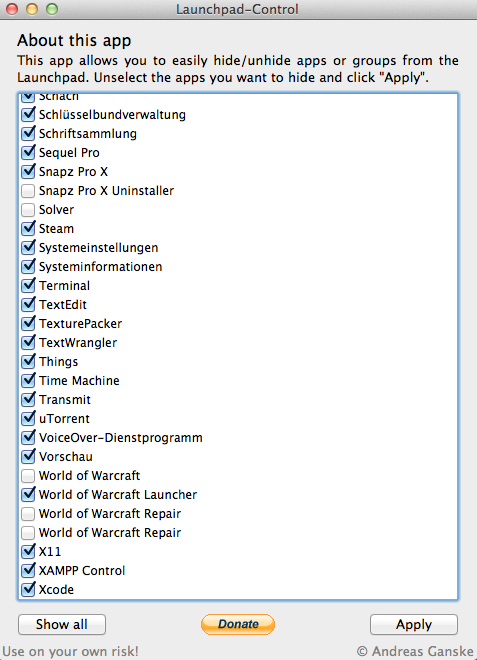Click the Schlüsselbundverwaltung list label
Viewport: 477px width, 660px height.
click(112, 114)
